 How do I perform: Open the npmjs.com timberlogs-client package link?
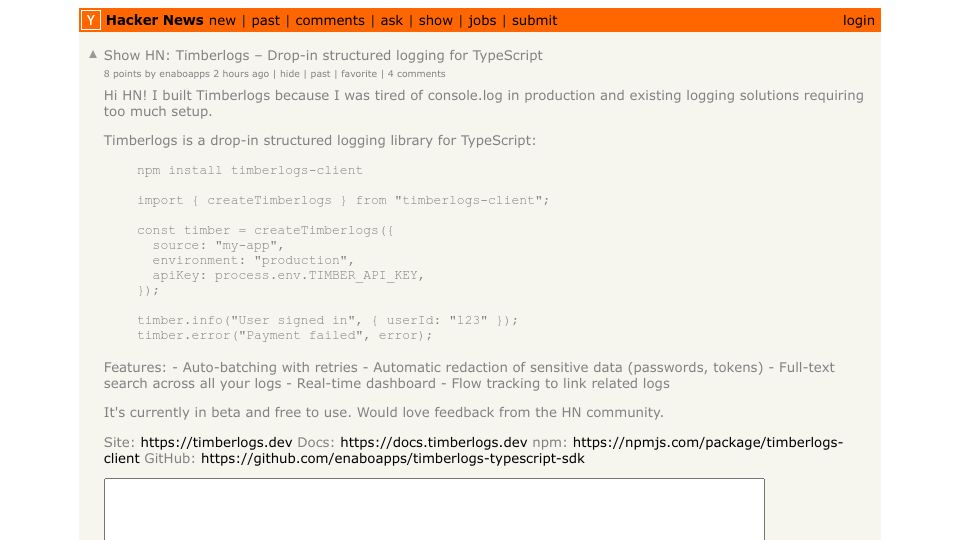click(708, 442)
